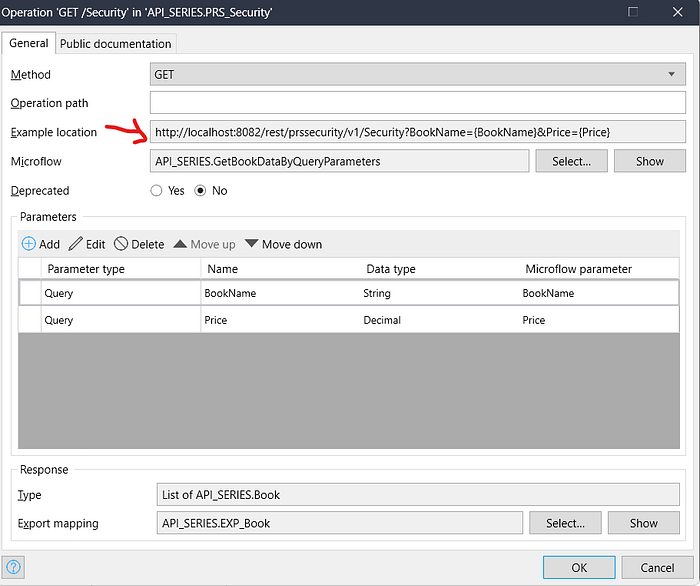Select the No radio button for Deprecated

(200, 190)
